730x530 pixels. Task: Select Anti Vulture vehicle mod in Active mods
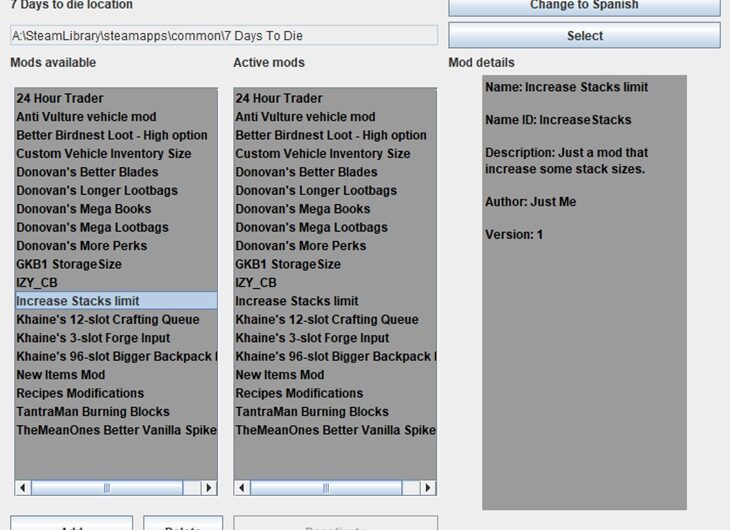[x=335, y=116]
